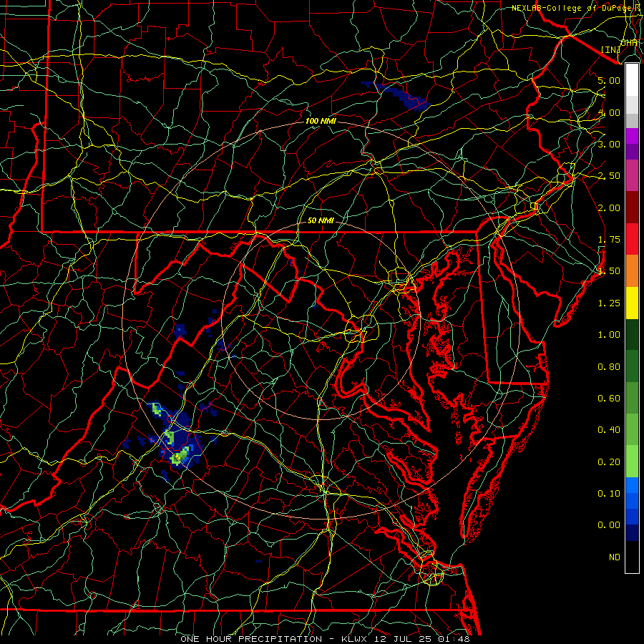644x644 pixels.
Task: Click the "[IN]" units label above legend
Action: click(x=610, y=49)
